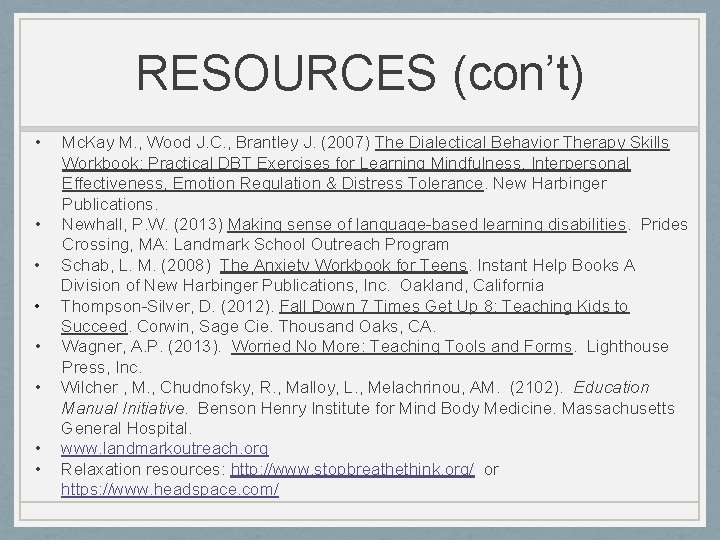This screenshot has width=720, height=540.
Task: Click the text 'Press, Inc.'
Action: point(101,367)
